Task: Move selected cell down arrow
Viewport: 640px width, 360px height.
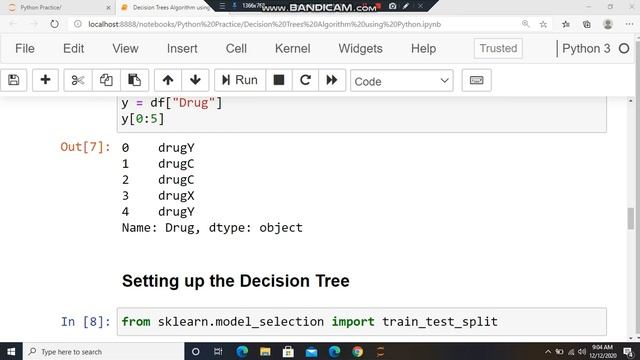Action: 195,80
